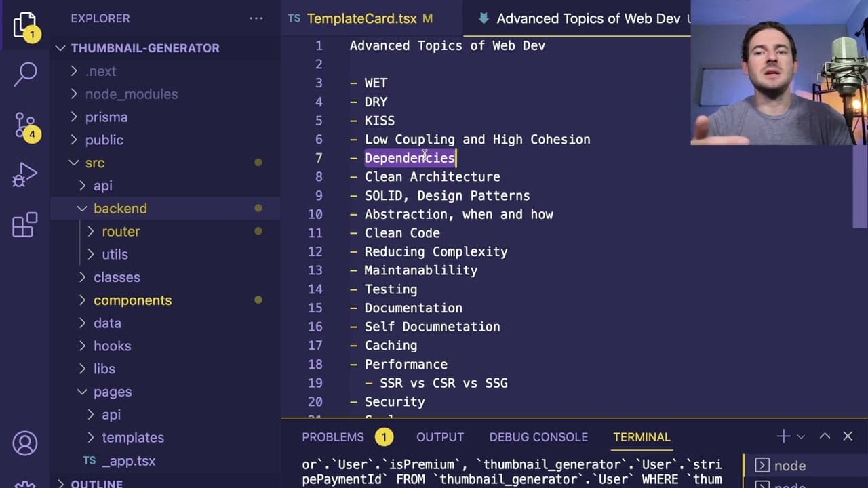Switch to the PROBLEMS panel tab
The image size is (868, 488).
[333, 437]
